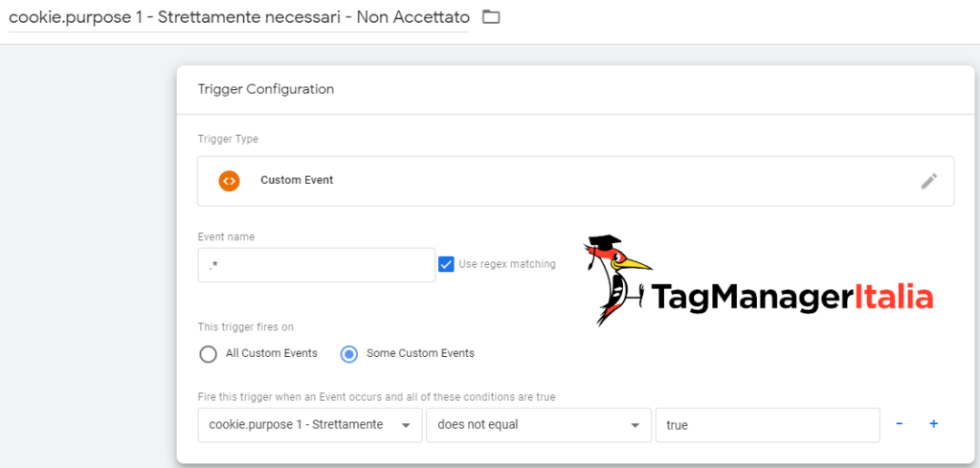Click the Use regex matching label text

tap(506, 264)
